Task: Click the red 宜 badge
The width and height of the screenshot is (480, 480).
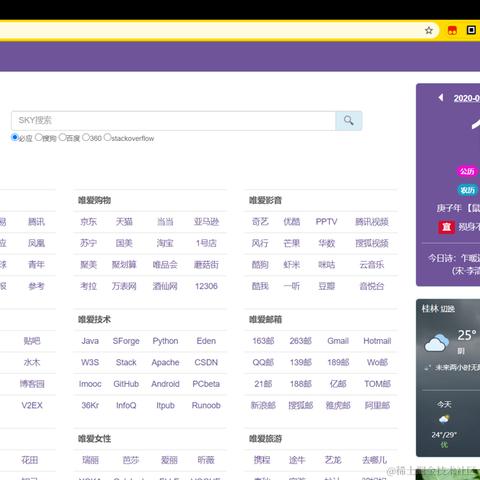Action: click(446, 227)
